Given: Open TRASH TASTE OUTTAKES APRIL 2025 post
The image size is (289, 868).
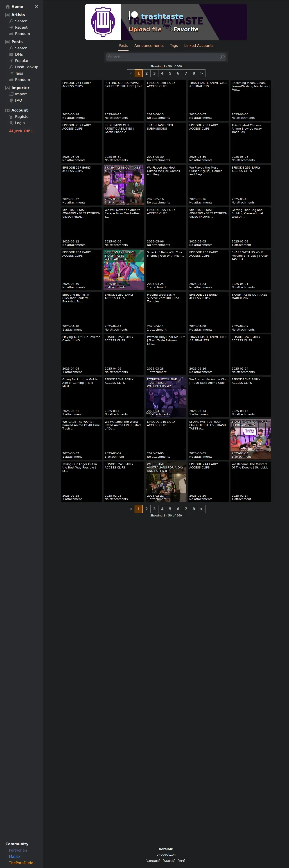Looking at the screenshot, I should [x=124, y=185].
